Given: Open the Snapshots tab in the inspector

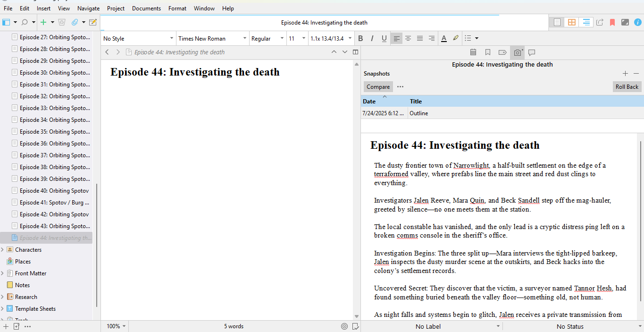Looking at the screenshot, I should point(518,52).
